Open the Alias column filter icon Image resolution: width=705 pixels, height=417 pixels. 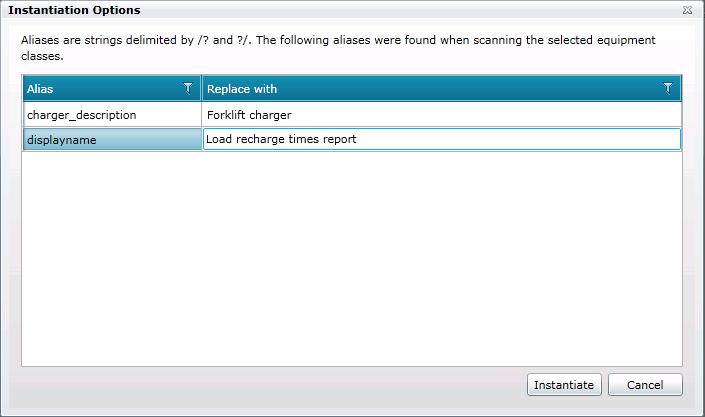pyautogui.click(x=188, y=89)
